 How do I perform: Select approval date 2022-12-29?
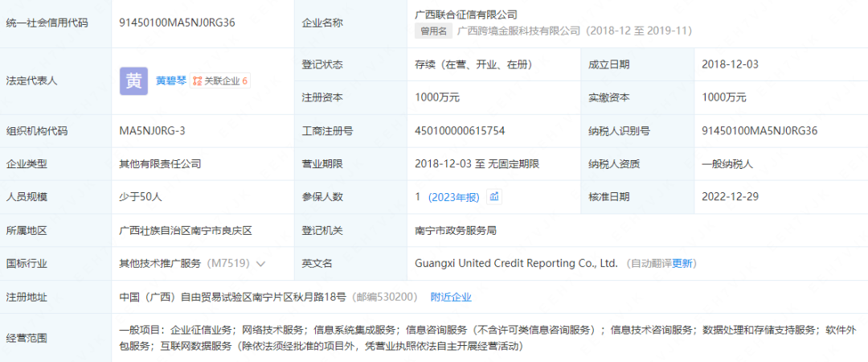point(730,197)
